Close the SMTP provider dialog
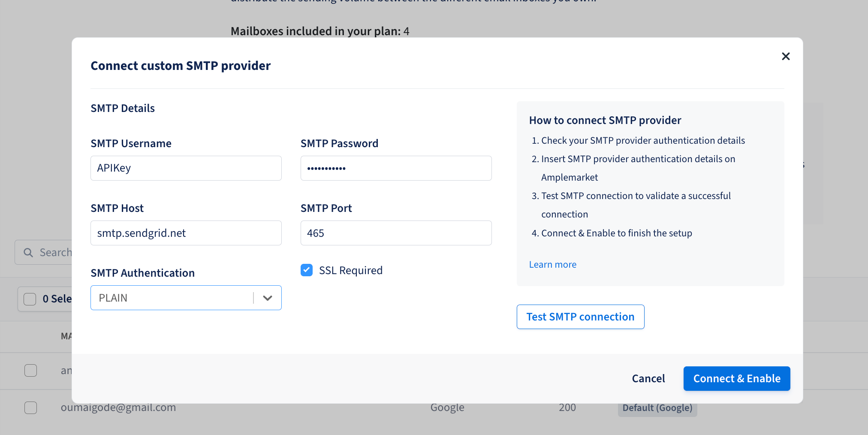Image resolution: width=868 pixels, height=435 pixels. [x=786, y=56]
